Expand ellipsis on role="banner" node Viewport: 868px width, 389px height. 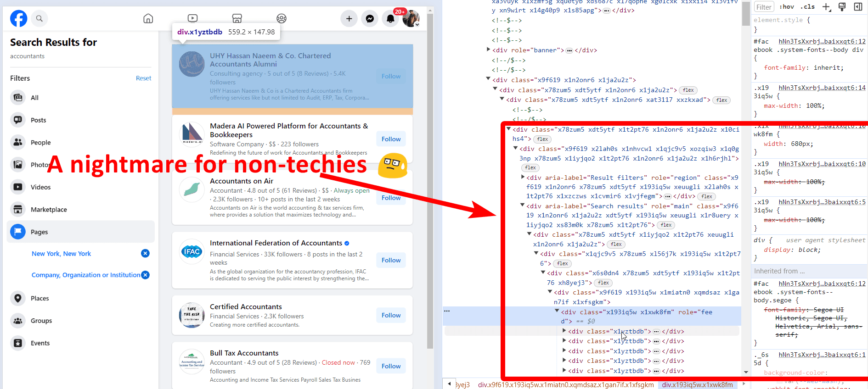[569, 50]
